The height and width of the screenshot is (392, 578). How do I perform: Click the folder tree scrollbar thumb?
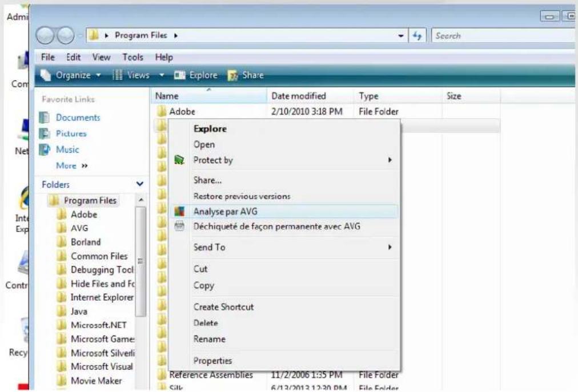pyautogui.click(x=141, y=261)
